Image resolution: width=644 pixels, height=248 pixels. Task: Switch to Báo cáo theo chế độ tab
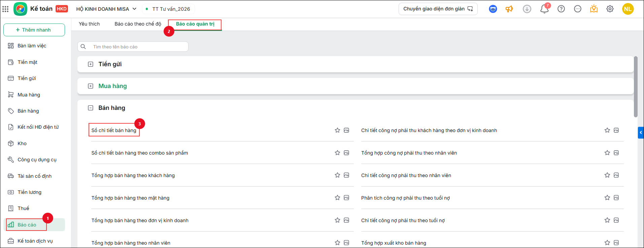coord(138,24)
